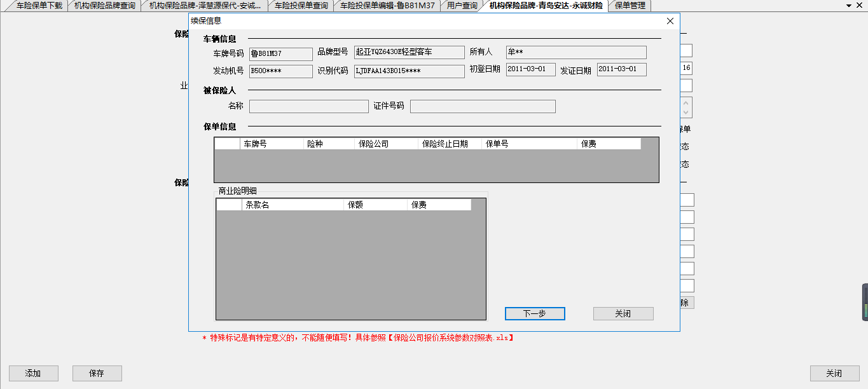This screenshot has width=868, height=389.
Task: Open the tab list dropdown arrow
Action: [x=849, y=6]
